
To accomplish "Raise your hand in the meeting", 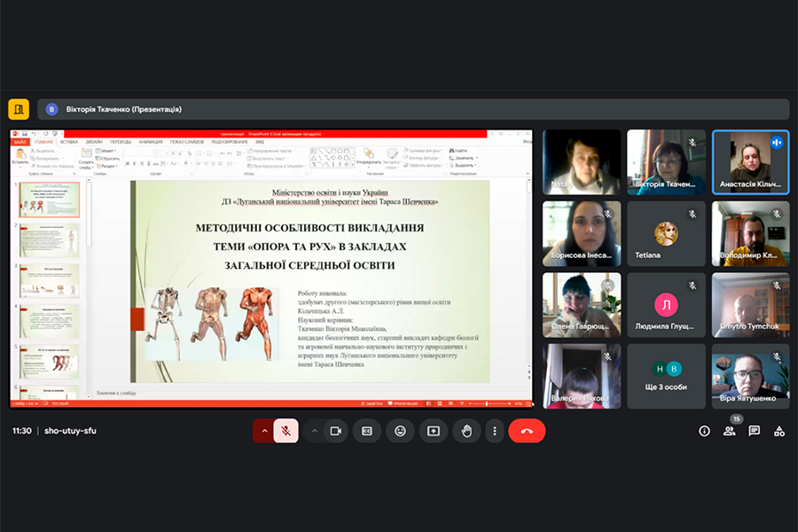I will point(465,431).
